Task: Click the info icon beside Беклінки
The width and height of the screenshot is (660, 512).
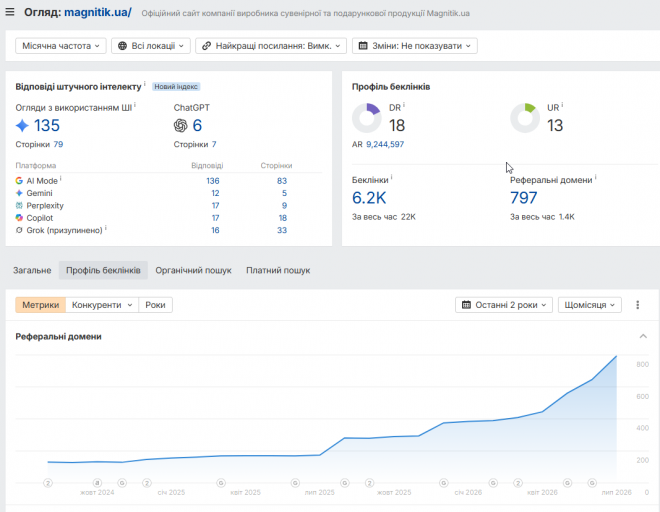Action: pos(391,177)
